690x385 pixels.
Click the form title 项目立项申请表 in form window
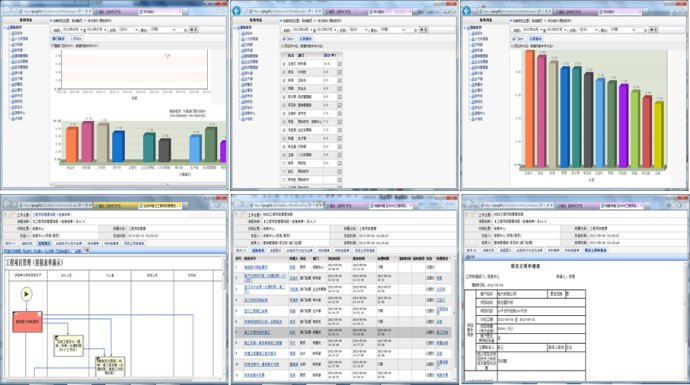click(x=525, y=266)
